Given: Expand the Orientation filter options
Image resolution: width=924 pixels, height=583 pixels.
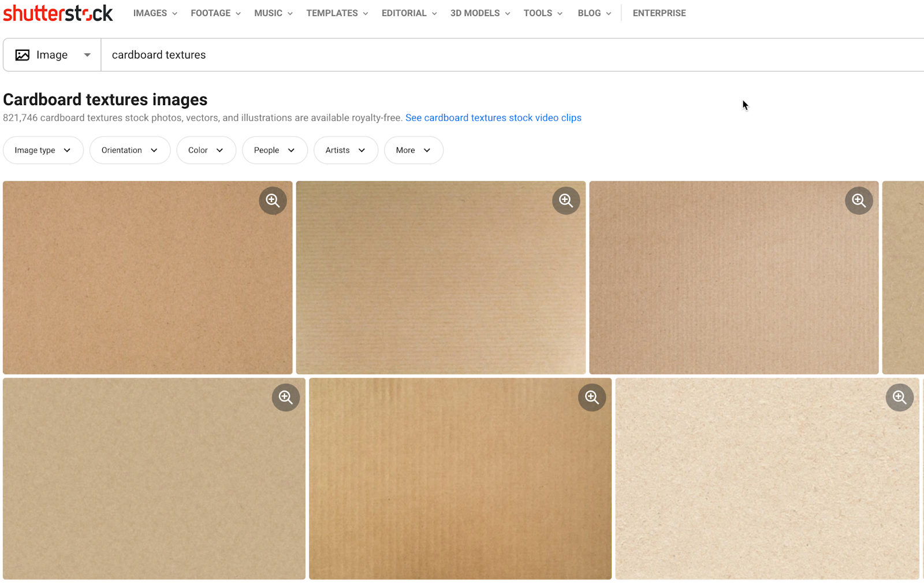Looking at the screenshot, I should [x=129, y=150].
